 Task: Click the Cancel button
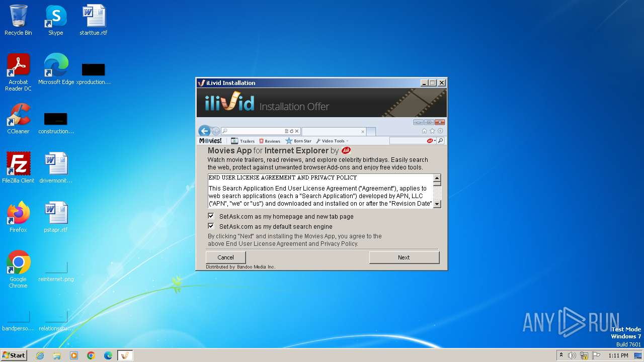(225, 257)
